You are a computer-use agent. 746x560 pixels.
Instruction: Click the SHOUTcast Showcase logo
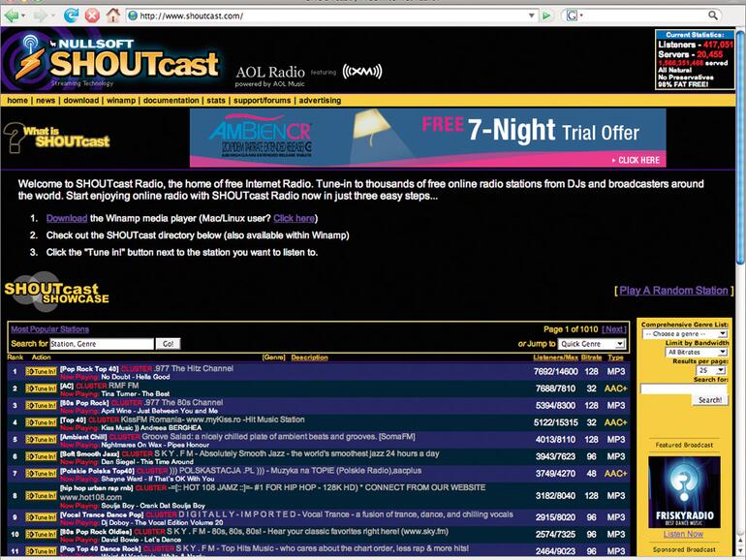[56, 292]
